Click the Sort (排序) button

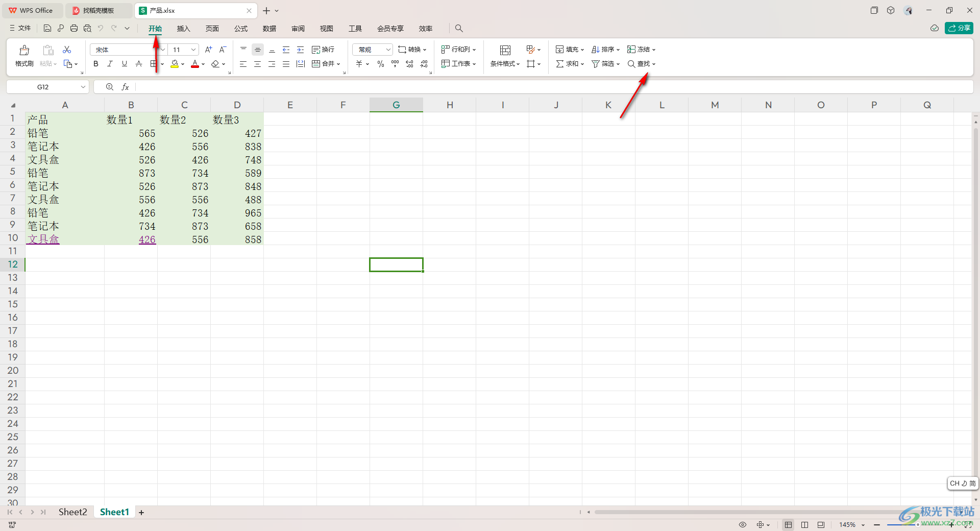(x=605, y=50)
